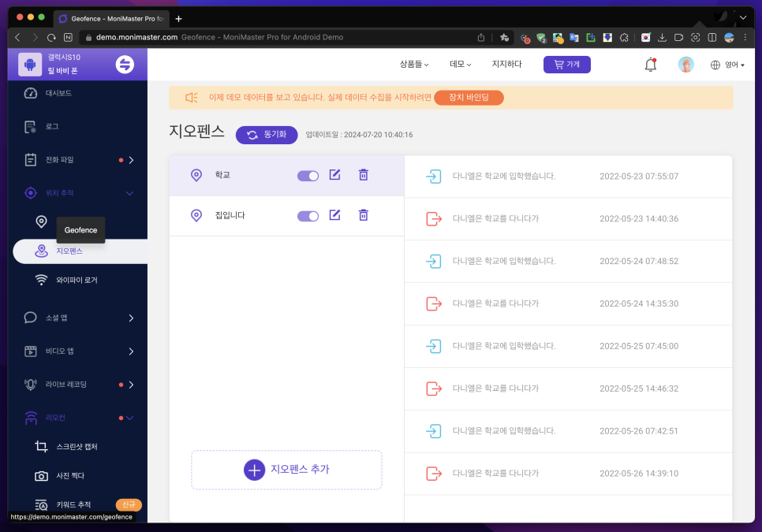Click 장치 바인딩 button in banner
Image resolution: width=762 pixels, height=532 pixels.
(x=469, y=98)
